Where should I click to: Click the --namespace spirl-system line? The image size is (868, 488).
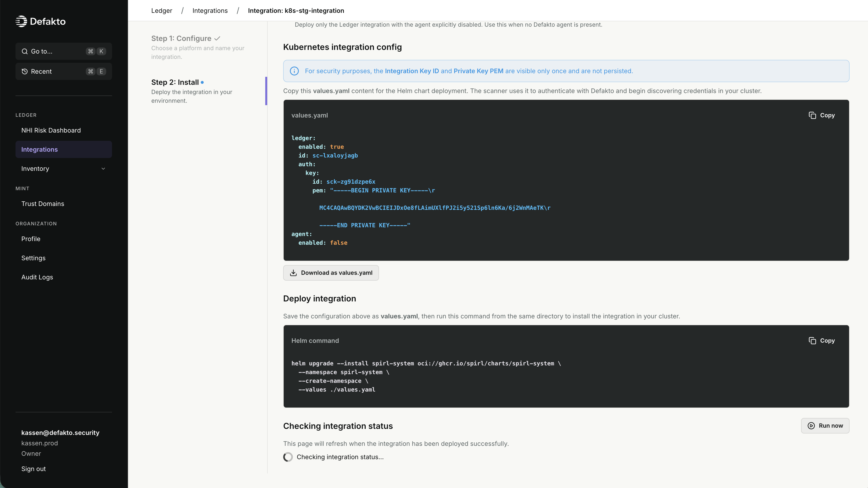pyautogui.click(x=344, y=372)
